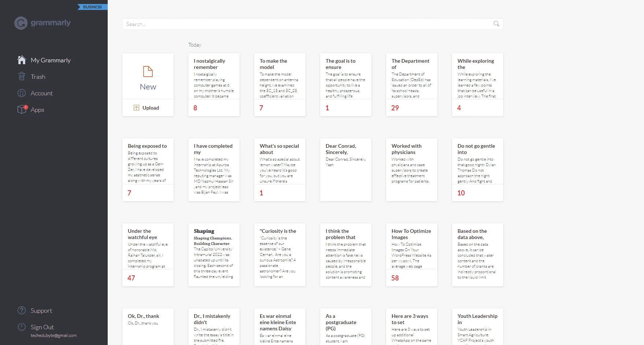644x345 pixels.
Task: Click the search magnifier icon
Action: 496,24
